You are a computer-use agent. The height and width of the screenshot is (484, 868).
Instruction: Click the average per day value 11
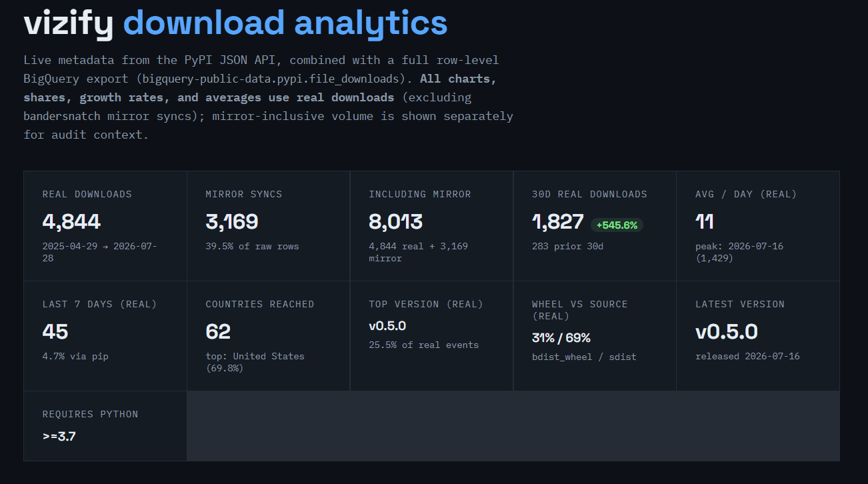click(705, 221)
